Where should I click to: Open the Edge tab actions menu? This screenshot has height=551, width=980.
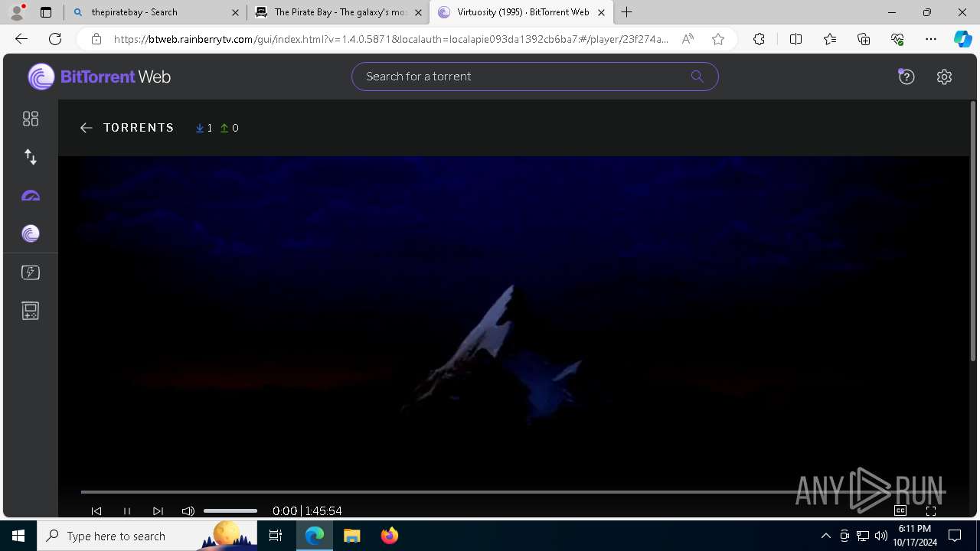[46, 12]
